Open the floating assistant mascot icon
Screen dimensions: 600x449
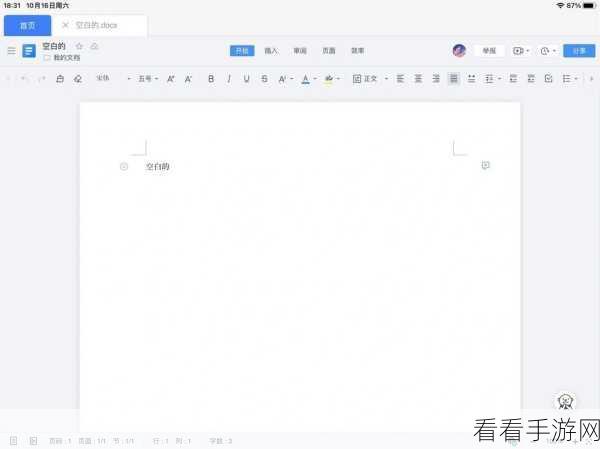[565, 401]
